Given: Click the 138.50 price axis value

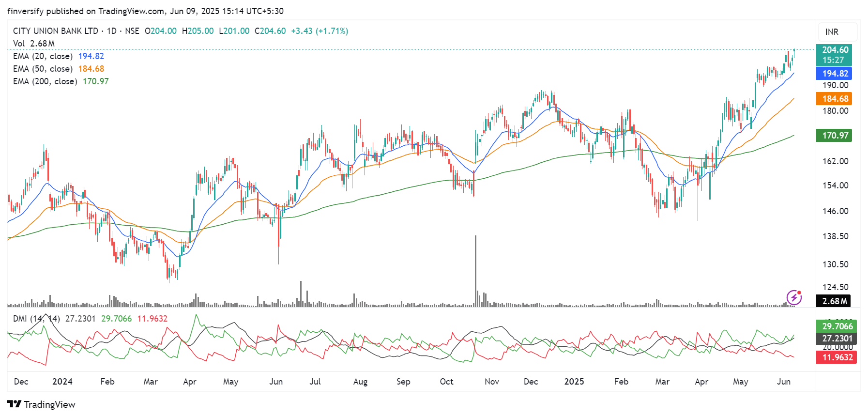Looking at the screenshot, I should tap(836, 236).
